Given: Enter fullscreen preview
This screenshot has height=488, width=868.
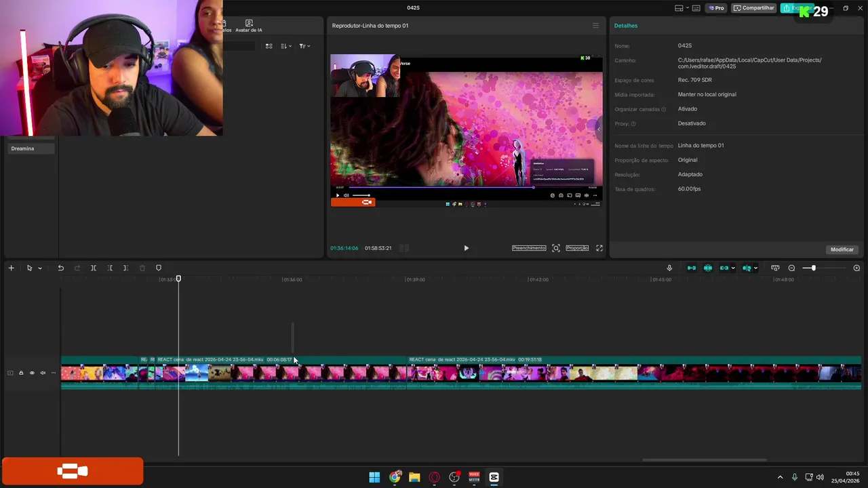Looking at the screenshot, I should [599, 248].
